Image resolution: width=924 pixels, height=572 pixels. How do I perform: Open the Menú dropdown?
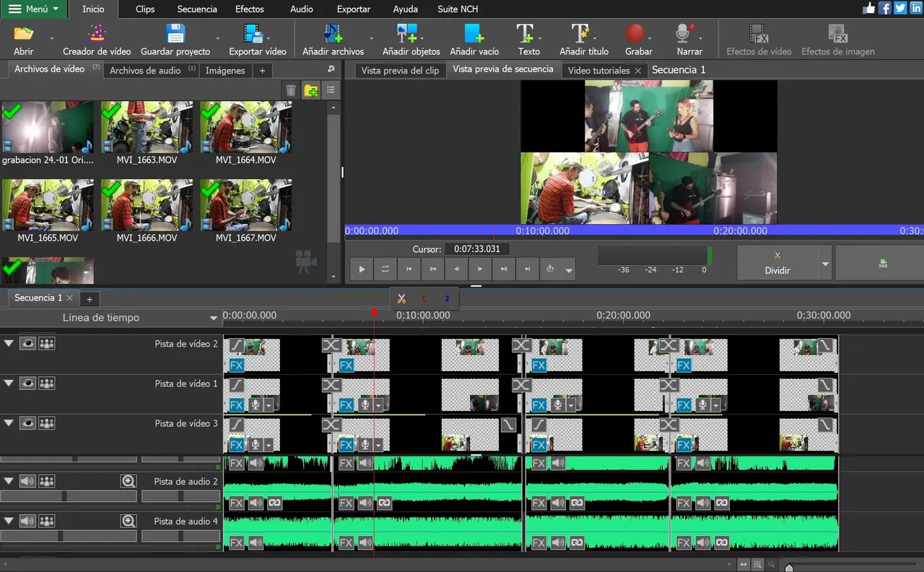point(34,9)
